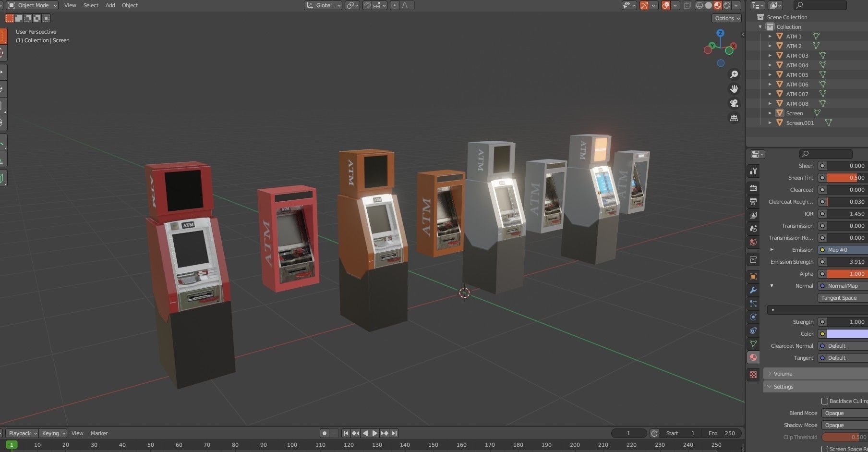Toggle camera view with the camera gizmo

click(x=734, y=103)
